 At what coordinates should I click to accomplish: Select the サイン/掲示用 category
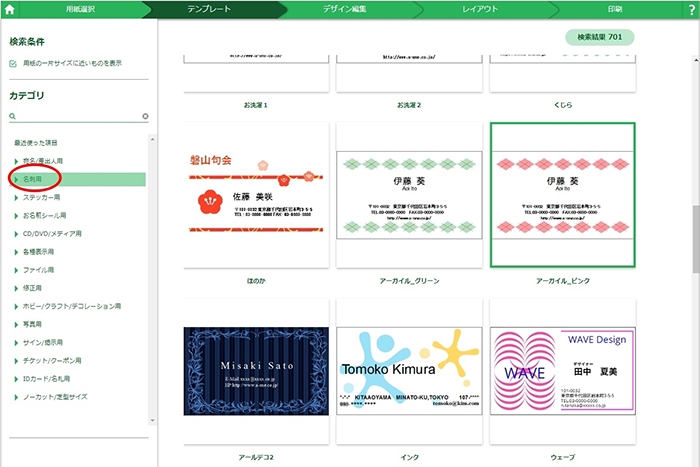43,342
